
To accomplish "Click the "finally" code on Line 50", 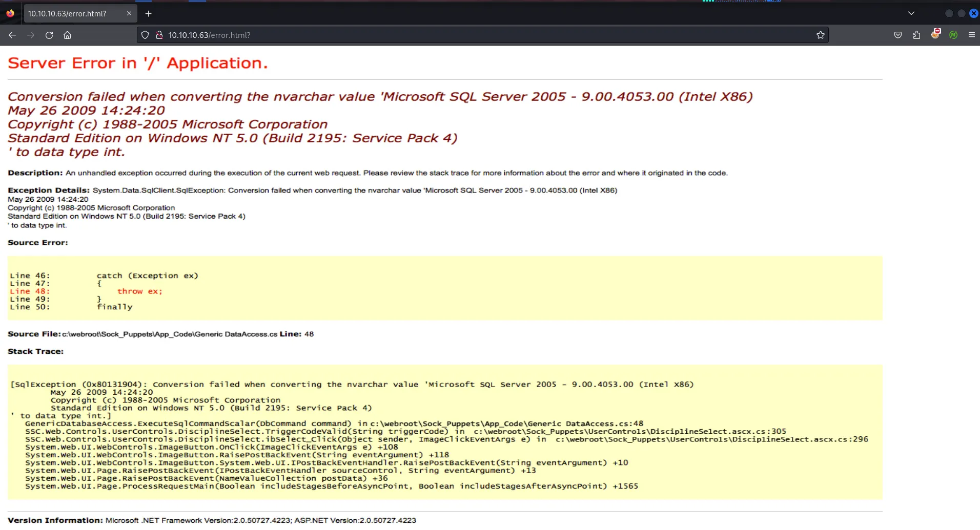I will point(115,307).
